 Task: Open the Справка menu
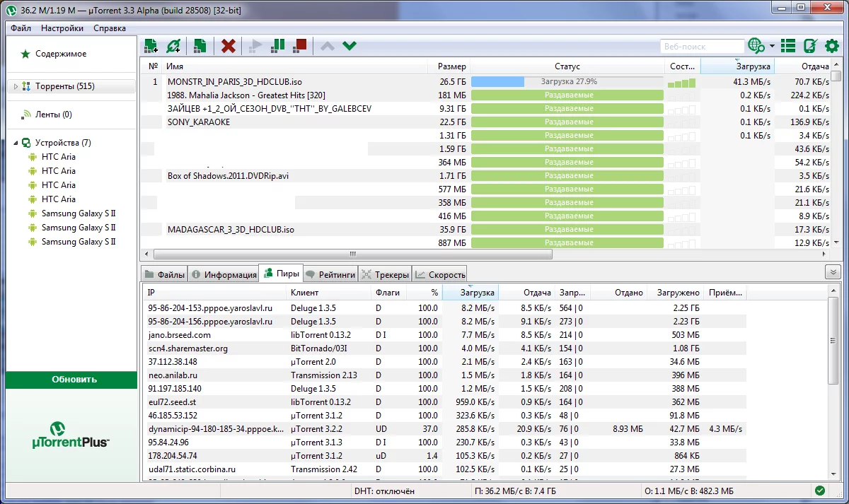pos(110,28)
